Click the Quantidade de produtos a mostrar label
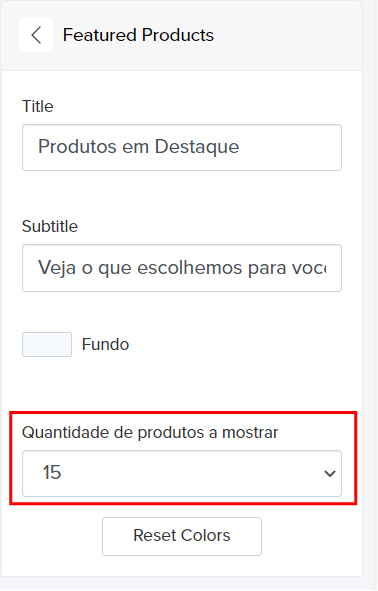Screen dimensions: 378x591 tap(150, 433)
